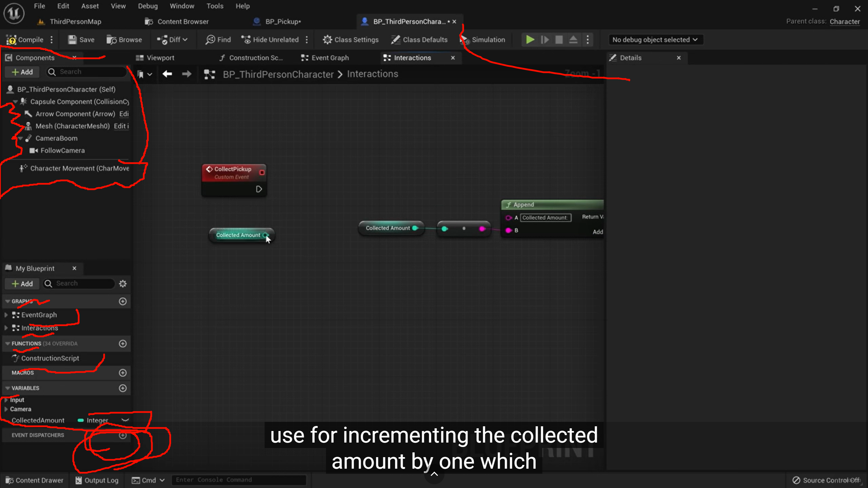Viewport: 868px width, 488px height.
Task: Expand the Input variables category
Action: pyautogui.click(x=6, y=400)
